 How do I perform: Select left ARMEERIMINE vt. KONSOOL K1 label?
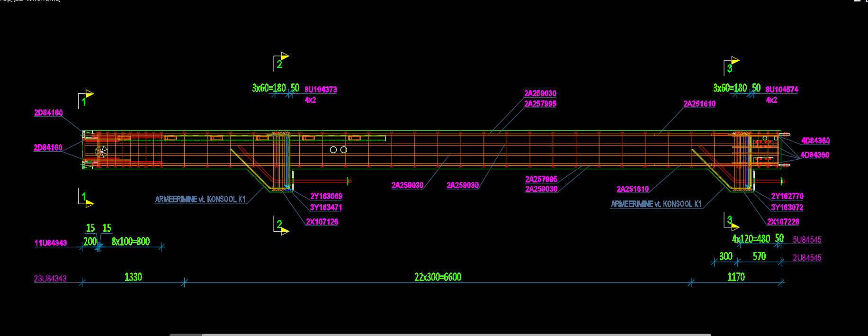tap(200, 200)
